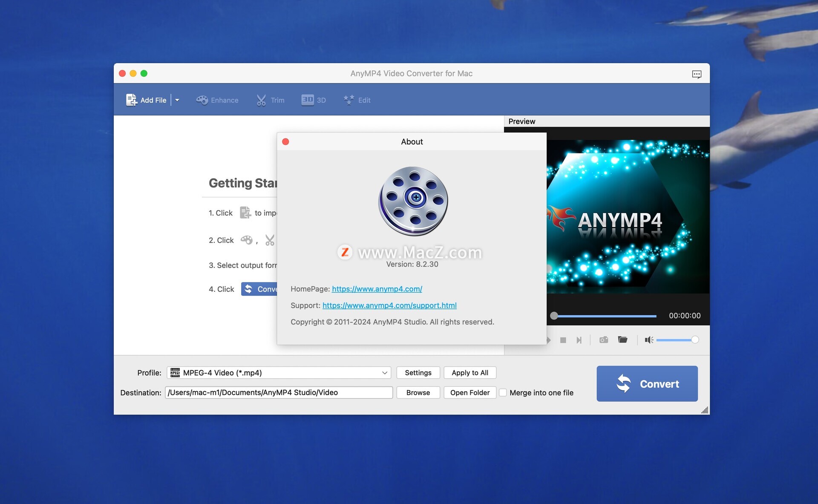
Task: Select the Trim scissors tool
Action: click(270, 100)
